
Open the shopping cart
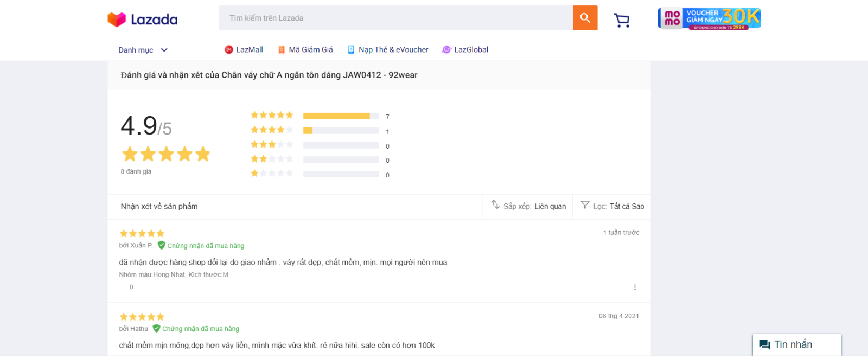pos(621,20)
